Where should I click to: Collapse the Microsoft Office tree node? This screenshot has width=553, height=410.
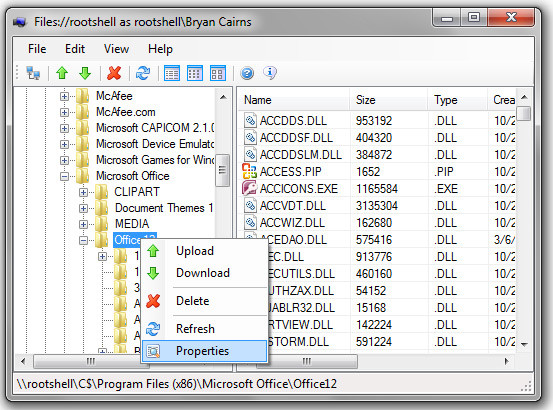coord(64,176)
